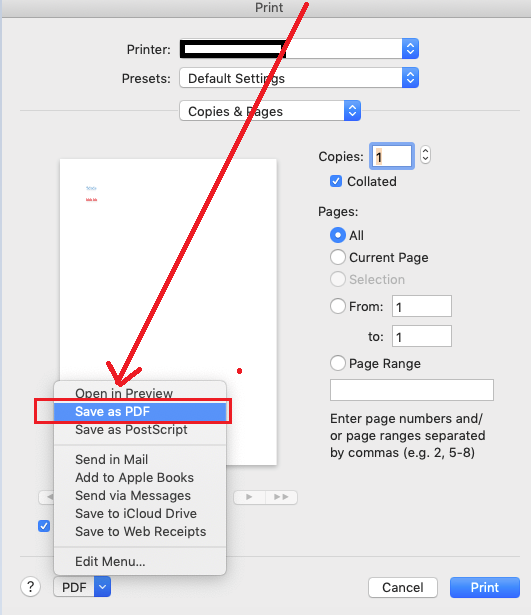Open the Presets Default Settings dropdown
This screenshot has width=531, height=615.
(x=299, y=78)
